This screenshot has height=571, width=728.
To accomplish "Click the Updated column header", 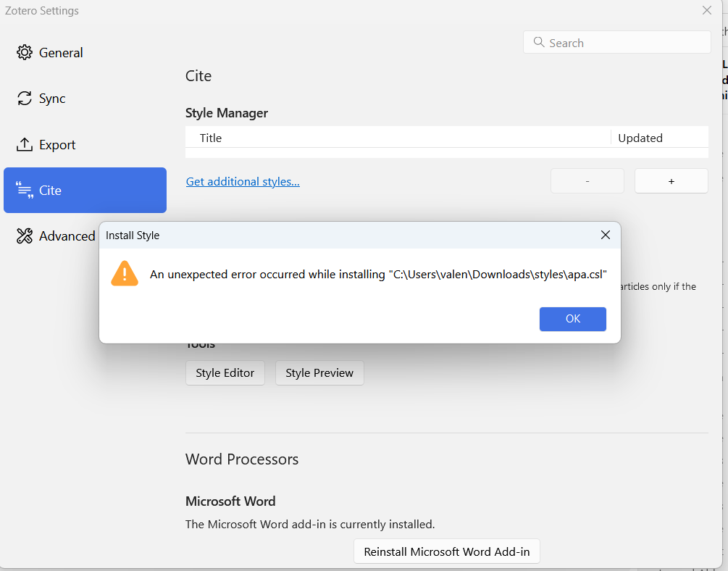I will coord(660,138).
